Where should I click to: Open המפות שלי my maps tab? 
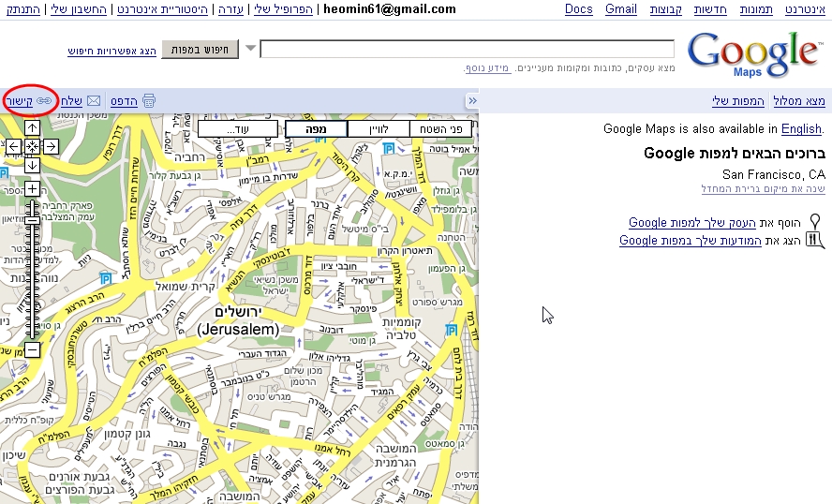tap(738, 101)
